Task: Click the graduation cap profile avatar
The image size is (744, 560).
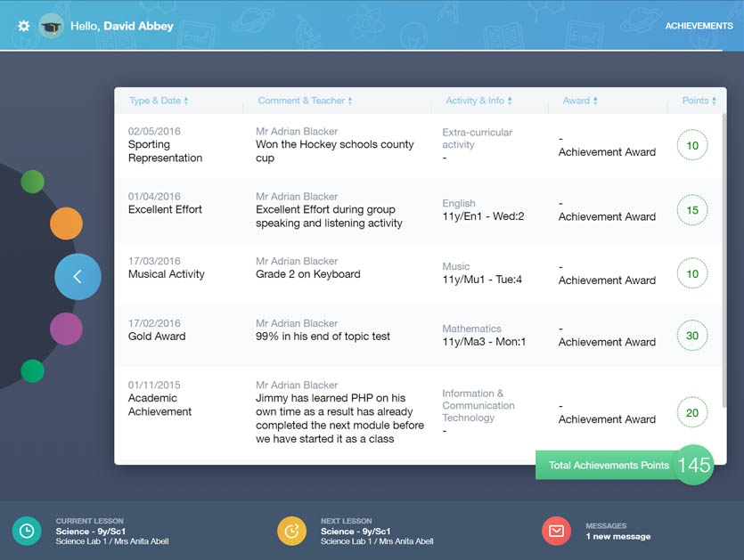Action: [51, 26]
